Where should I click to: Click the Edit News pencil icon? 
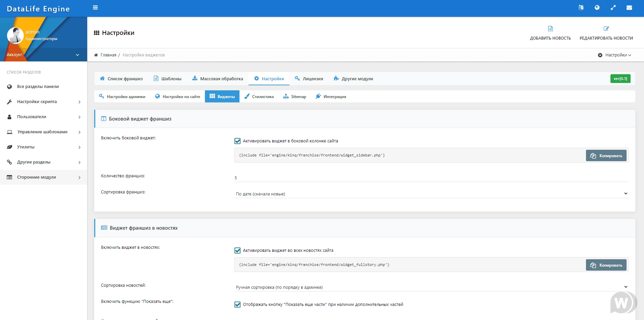606,29
